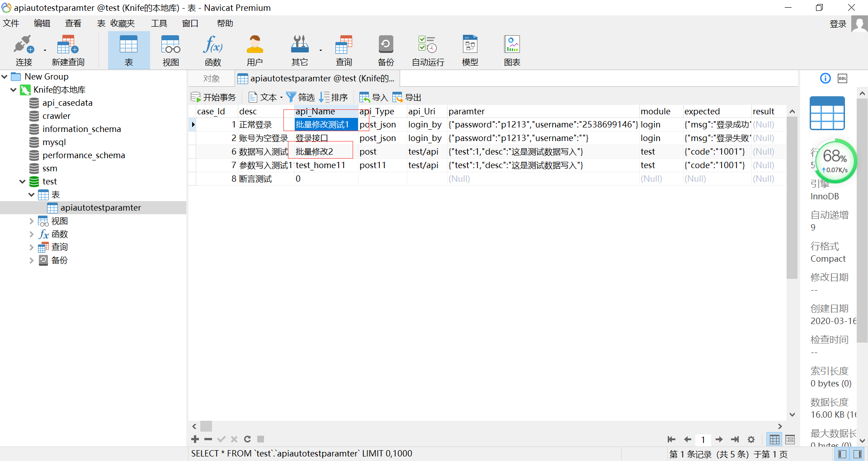Open the 其它 dropdown arrow
This screenshot has height=461, width=868.
[x=321, y=50]
